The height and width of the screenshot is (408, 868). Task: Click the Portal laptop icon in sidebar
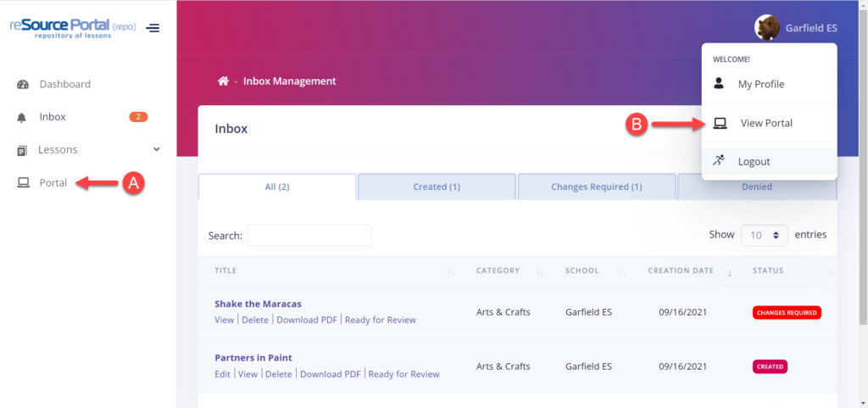click(x=23, y=182)
